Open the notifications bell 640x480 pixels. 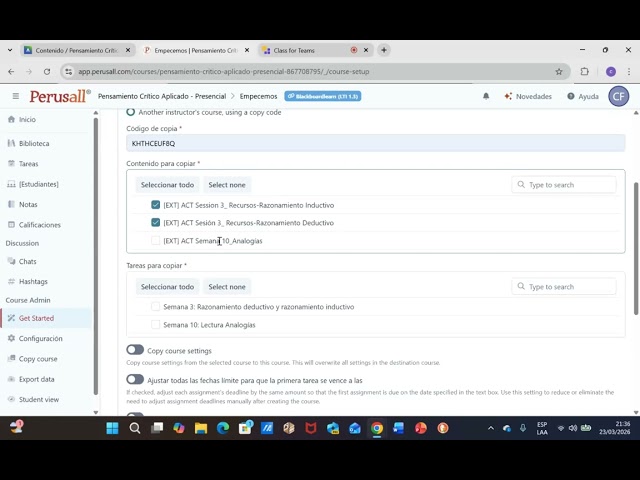486,96
